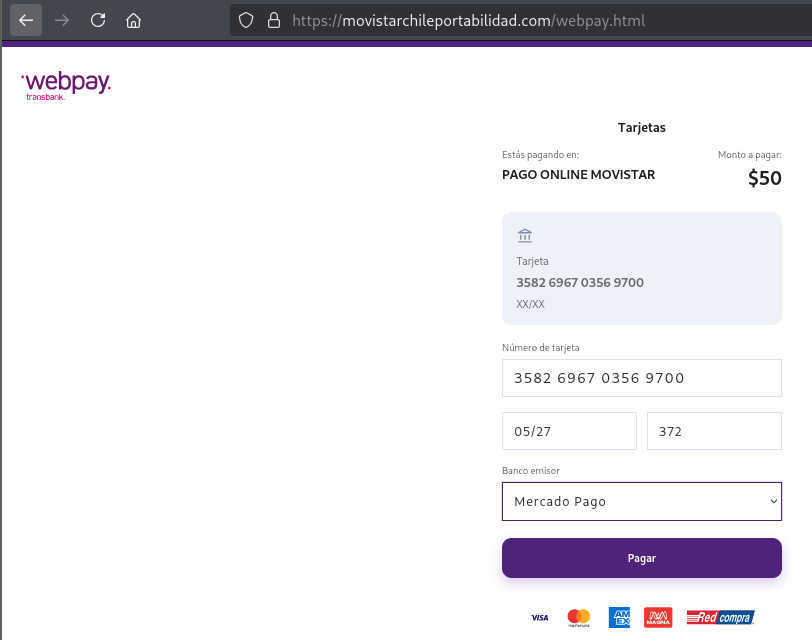Open the Banco emisor dropdown

pos(642,501)
